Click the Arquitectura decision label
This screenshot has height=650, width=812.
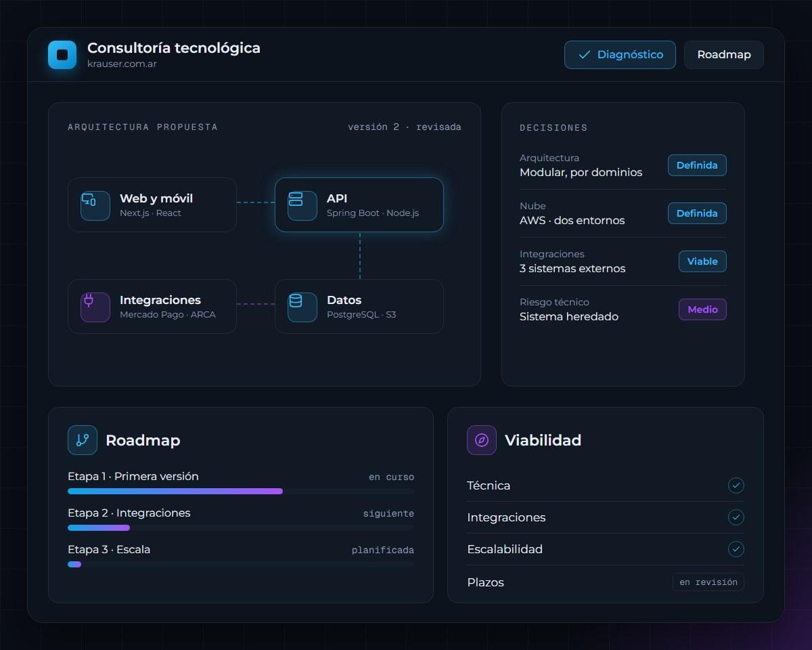pyautogui.click(x=549, y=158)
